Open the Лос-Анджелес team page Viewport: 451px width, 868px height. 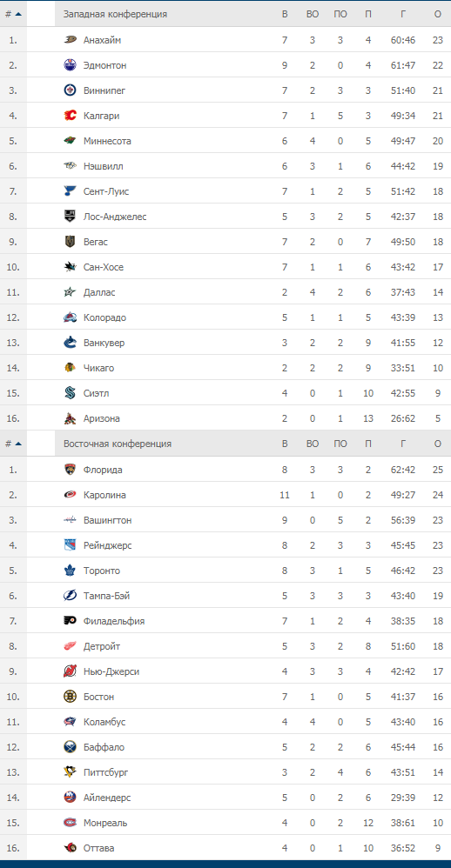pyautogui.click(x=115, y=217)
